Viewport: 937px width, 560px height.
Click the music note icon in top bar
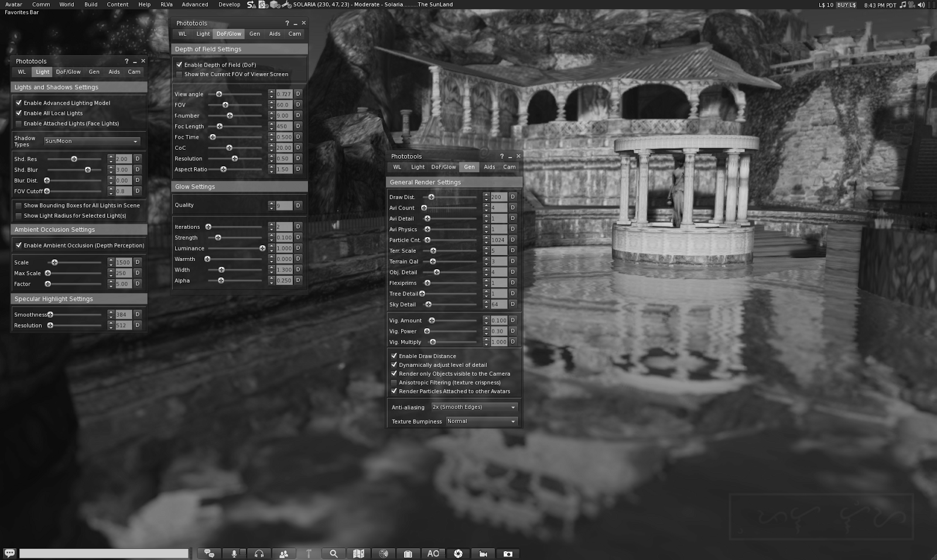[902, 5]
